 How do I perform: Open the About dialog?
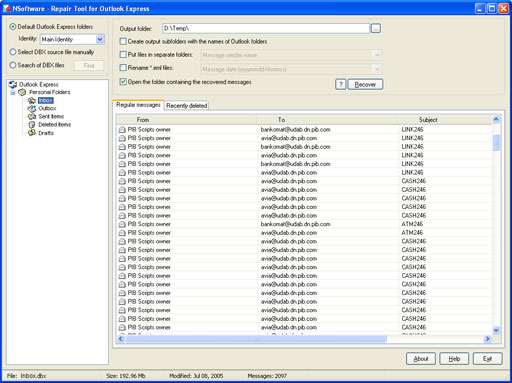(x=421, y=359)
